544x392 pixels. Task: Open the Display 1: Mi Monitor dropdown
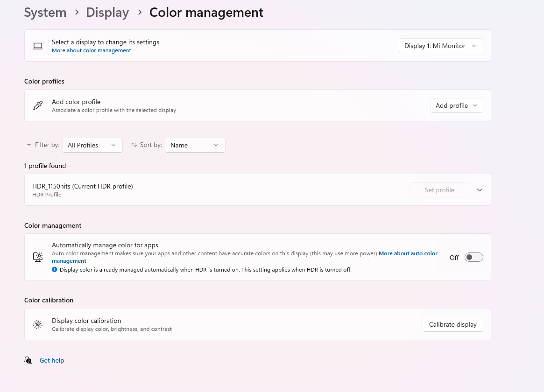[441, 46]
